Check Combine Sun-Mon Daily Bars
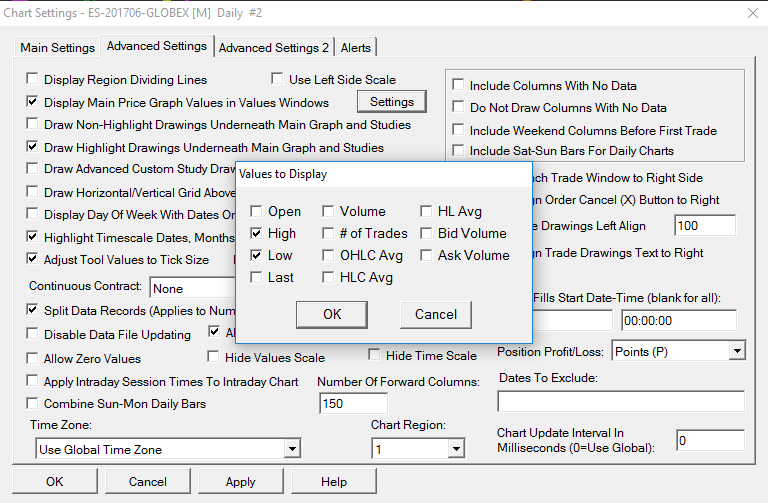Screen dimensions: 768x503 [32, 404]
